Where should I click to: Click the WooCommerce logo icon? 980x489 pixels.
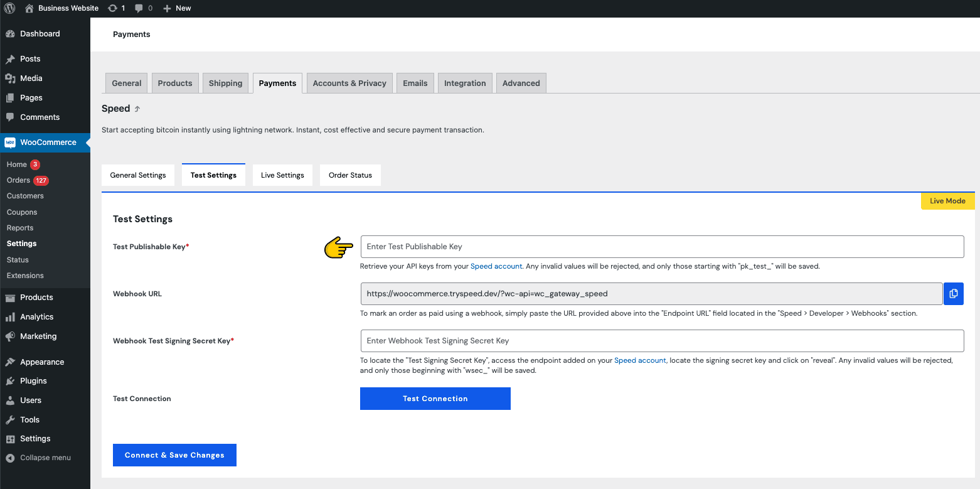click(x=10, y=142)
